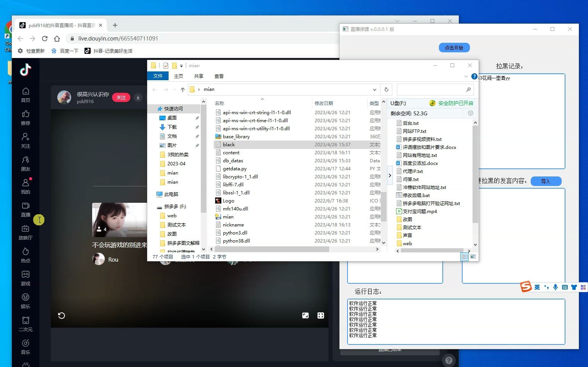Viewport: 588px width, 367px height.
Task: Click Sogou input method S logo
Action: tap(526, 286)
